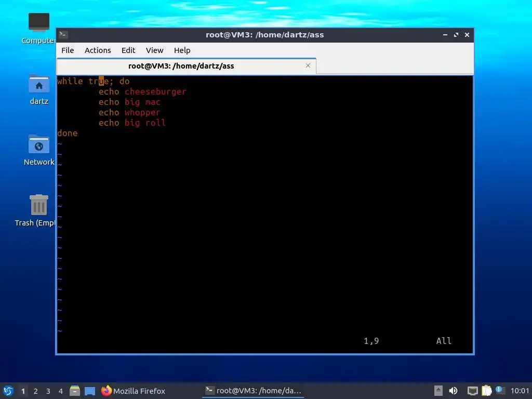Viewport: 532px width, 399px height.
Task: Select the root@VM3 terminal taskbar entry
Action: point(253,391)
